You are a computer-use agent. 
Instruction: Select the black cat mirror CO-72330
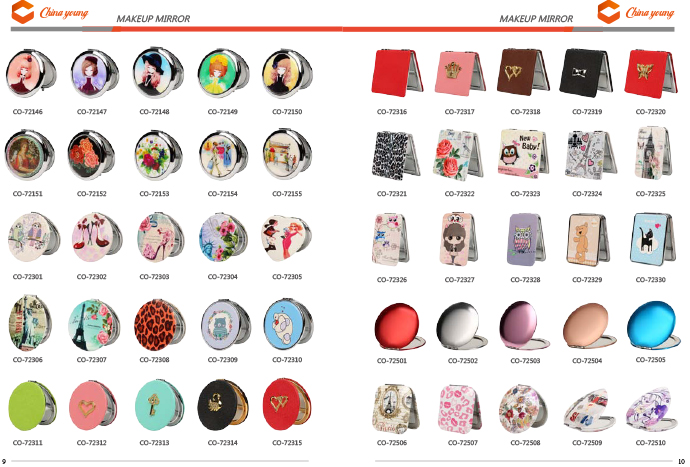(x=653, y=239)
